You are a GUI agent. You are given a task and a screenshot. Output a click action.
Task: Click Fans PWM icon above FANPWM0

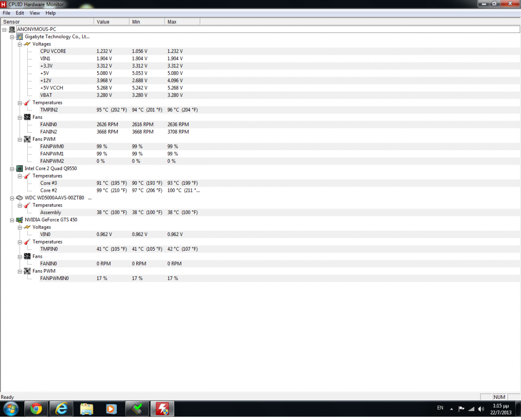point(27,139)
